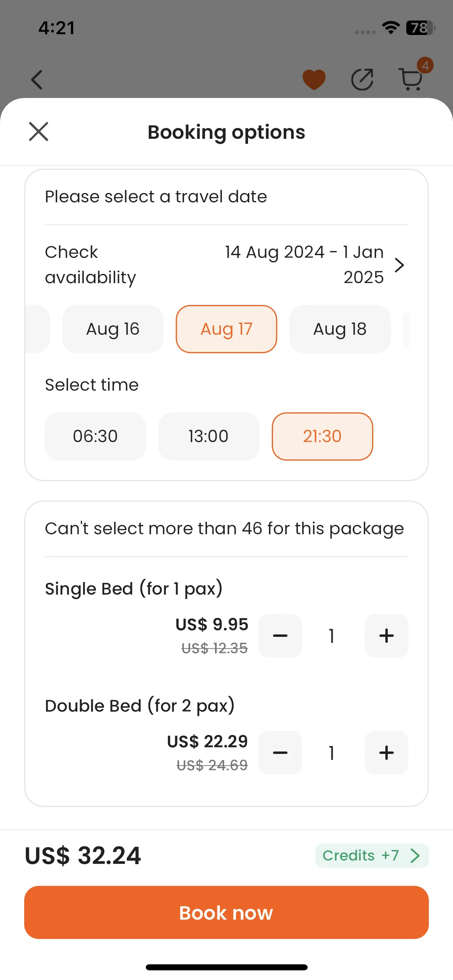Screen dimensions: 453x980
Task: Open the share icon
Action: tap(362, 79)
